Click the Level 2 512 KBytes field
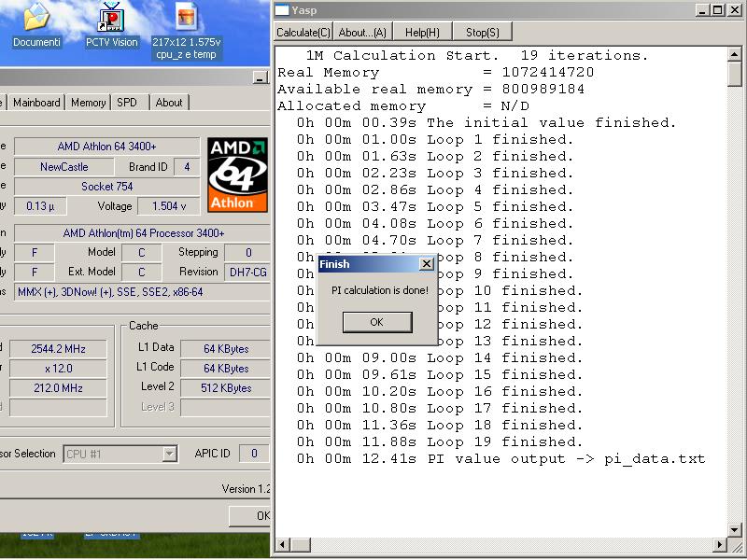Screen dimensions: 747x560 click(x=226, y=388)
